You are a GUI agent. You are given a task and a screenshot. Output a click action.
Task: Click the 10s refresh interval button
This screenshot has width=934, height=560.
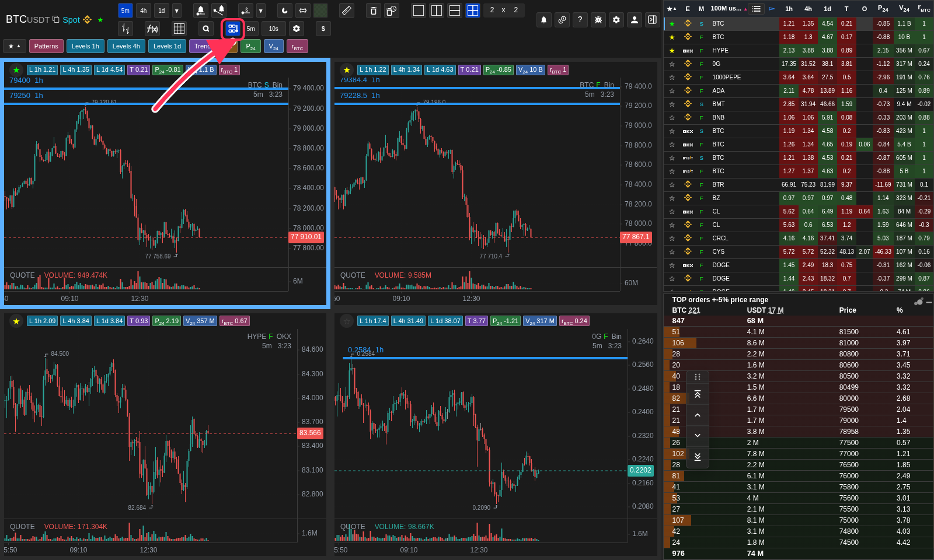pyautogui.click(x=274, y=29)
